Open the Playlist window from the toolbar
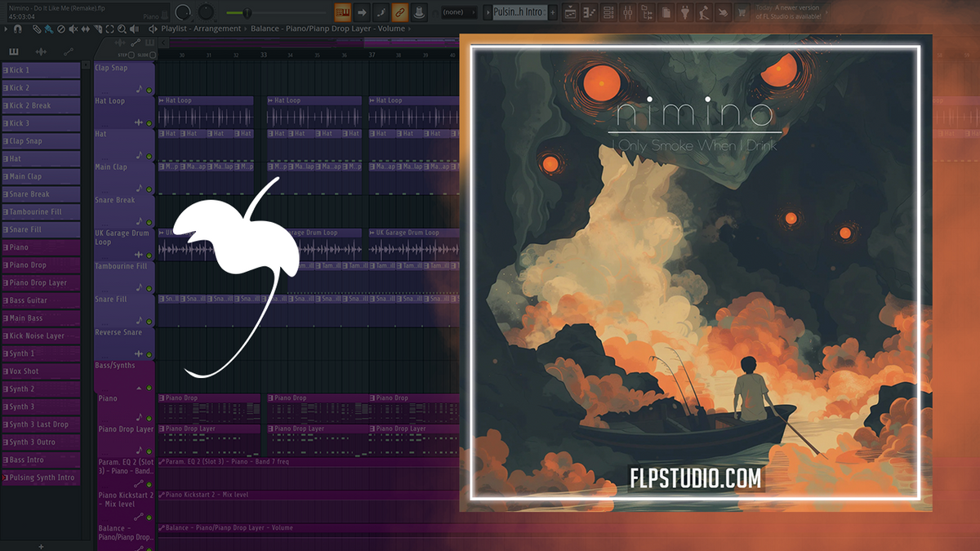Screen dimensions: 980x551 569,11
